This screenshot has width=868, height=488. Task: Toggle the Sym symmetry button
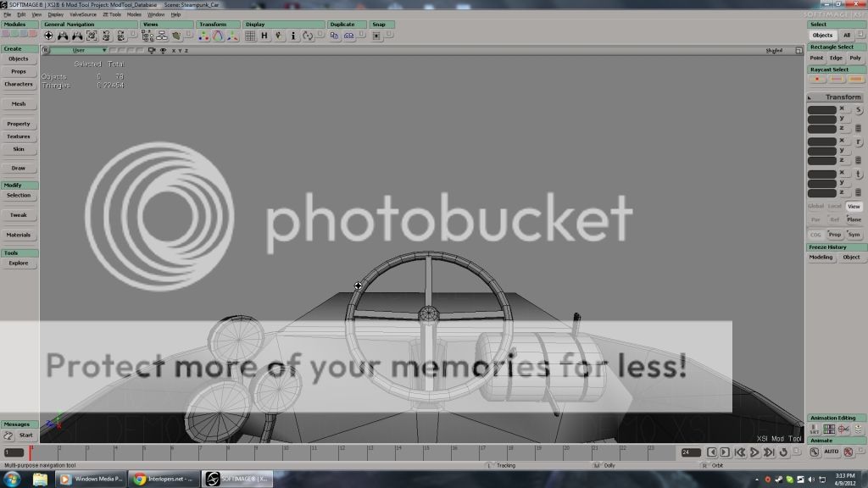[x=854, y=235]
